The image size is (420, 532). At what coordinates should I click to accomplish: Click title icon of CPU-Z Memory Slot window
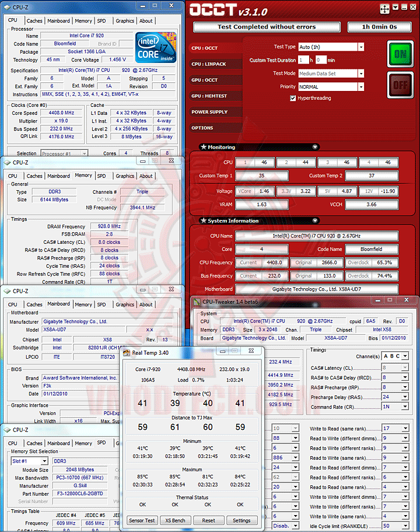point(7,430)
